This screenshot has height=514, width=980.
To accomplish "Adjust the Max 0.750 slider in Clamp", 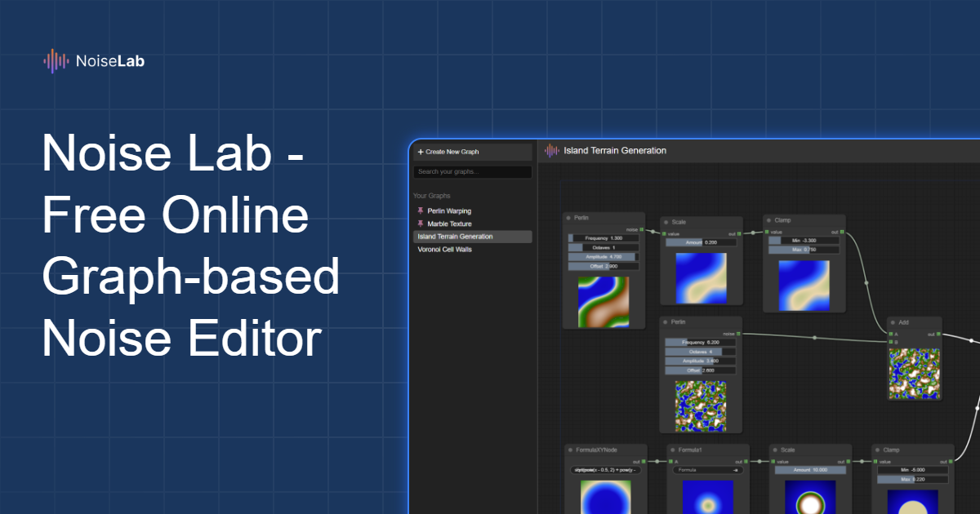I will (804, 250).
